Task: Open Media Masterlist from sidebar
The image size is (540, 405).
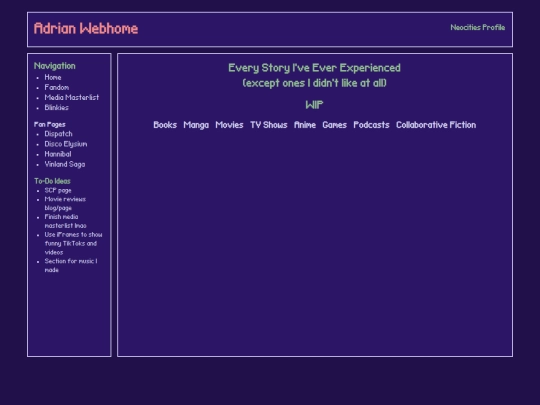Action: pos(72,97)
